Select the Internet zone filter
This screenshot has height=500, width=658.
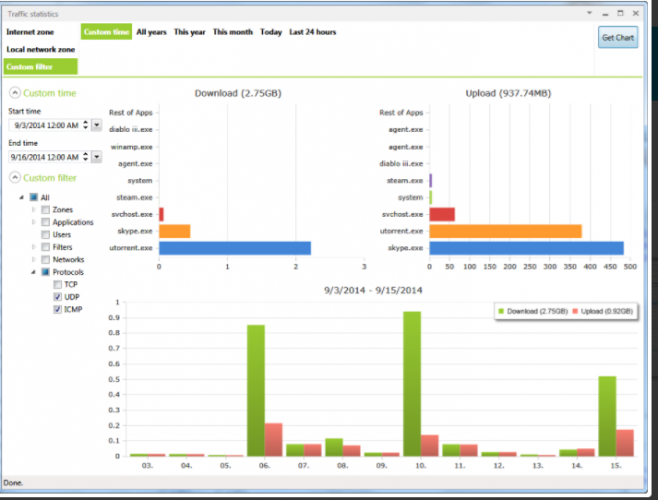click(x=30, y=32)
